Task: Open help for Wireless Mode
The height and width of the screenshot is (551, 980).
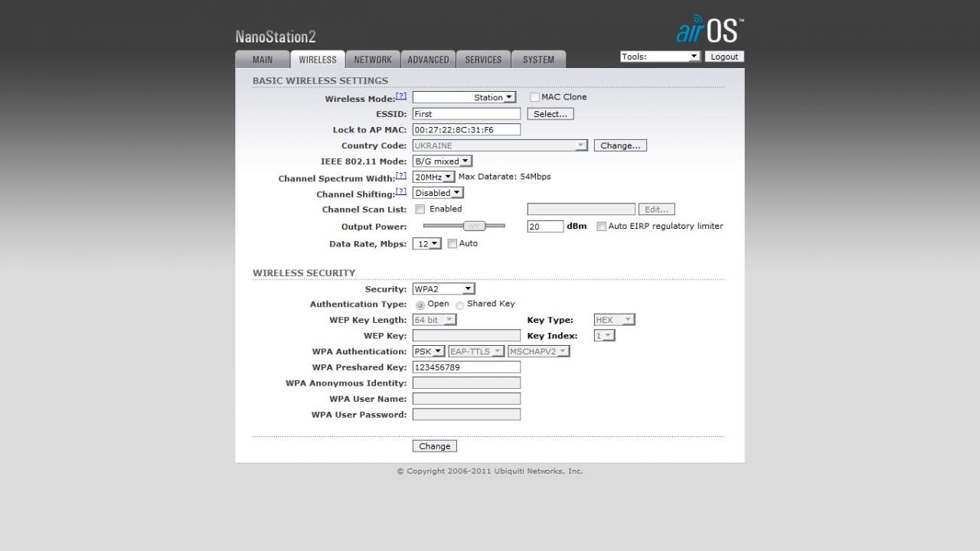Action: (x=401, y=96)
